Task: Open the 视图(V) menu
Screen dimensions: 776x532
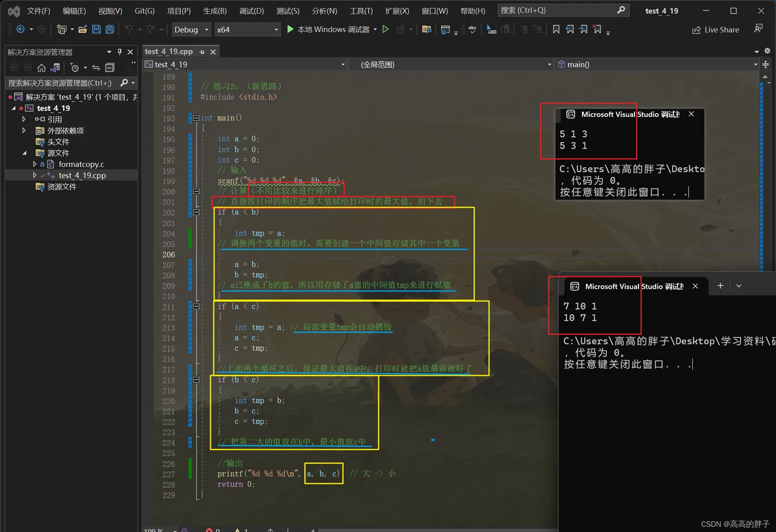Action: tap(110, 11)
